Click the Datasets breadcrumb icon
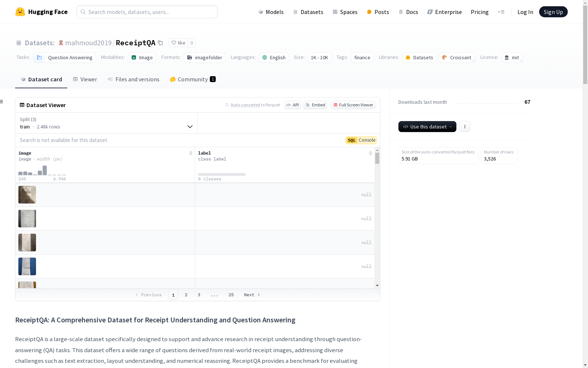 coord(19,43)
